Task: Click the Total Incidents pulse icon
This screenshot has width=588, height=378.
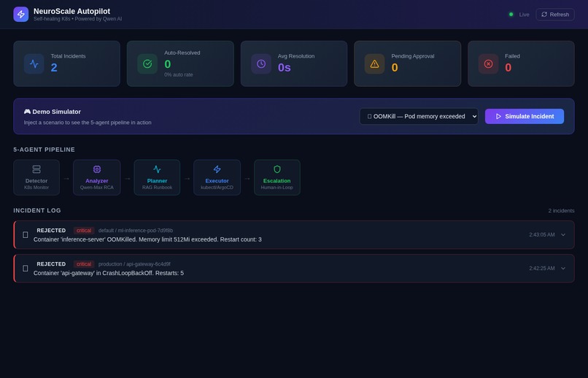Action: (34, 63)
